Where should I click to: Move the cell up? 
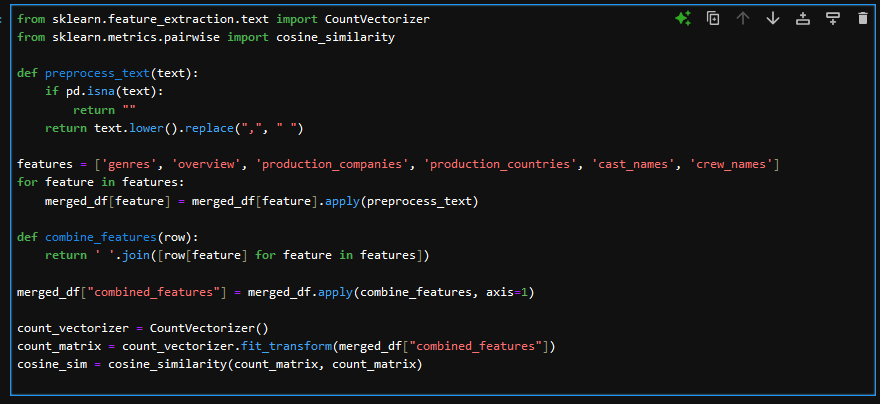(742, 18)
